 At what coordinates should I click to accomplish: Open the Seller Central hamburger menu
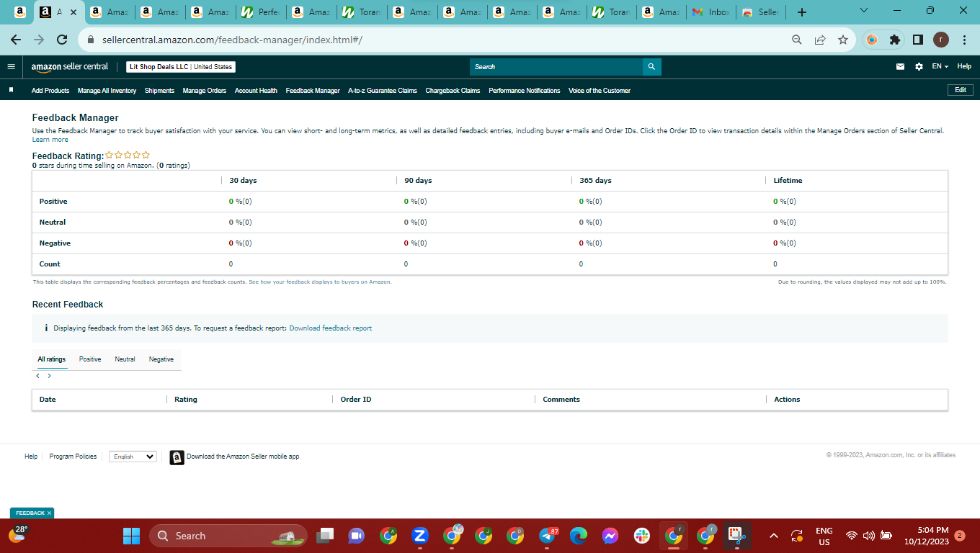[11, 67]
